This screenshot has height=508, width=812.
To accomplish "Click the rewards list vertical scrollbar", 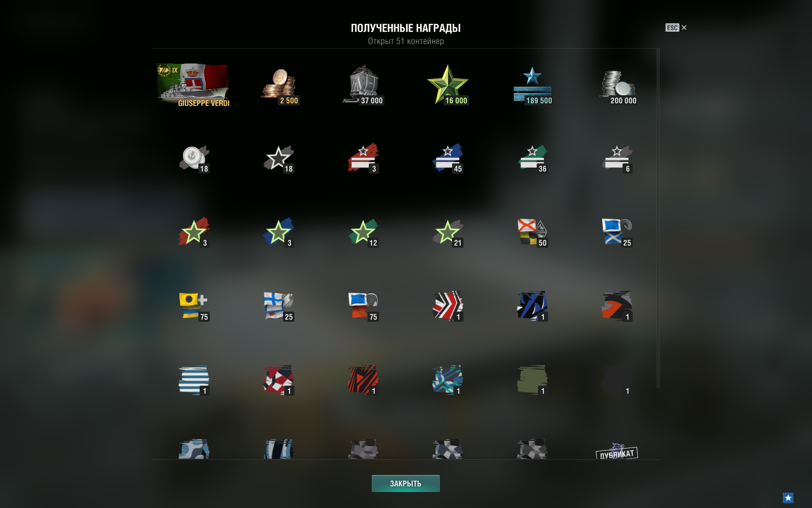I will 658,218.
